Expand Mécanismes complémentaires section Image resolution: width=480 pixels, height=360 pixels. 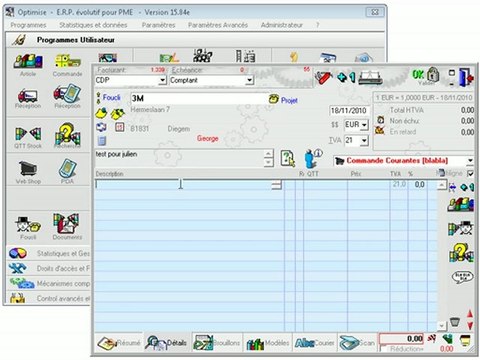(x=49, y=283)
